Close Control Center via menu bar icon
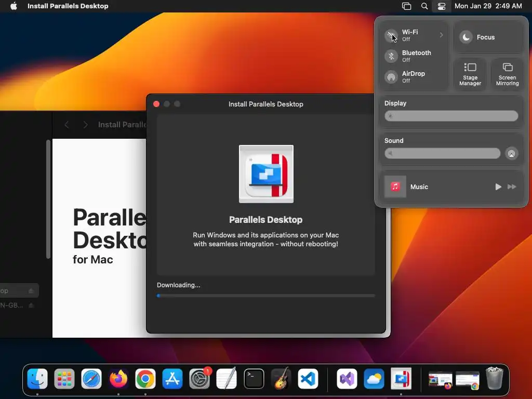 pos(442,6)
